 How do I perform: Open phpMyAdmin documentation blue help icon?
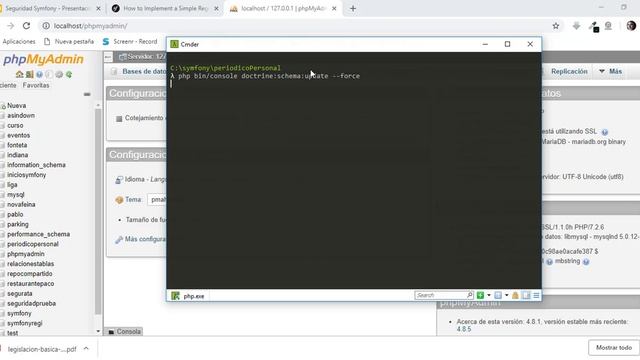[39, 75]
